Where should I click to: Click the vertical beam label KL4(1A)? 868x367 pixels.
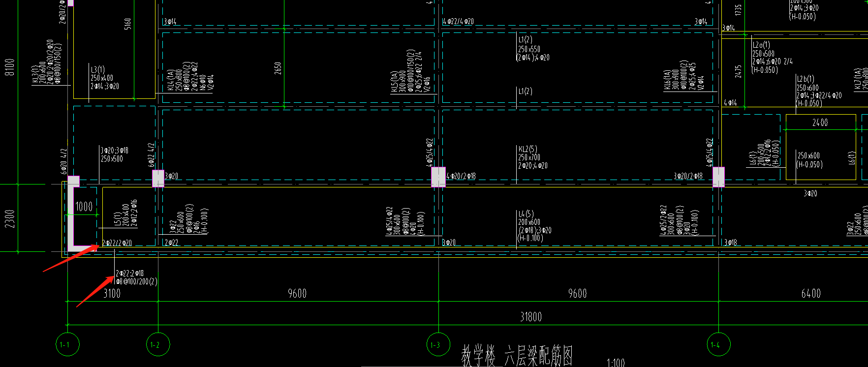pyautogui.click(x=171, y=80)
